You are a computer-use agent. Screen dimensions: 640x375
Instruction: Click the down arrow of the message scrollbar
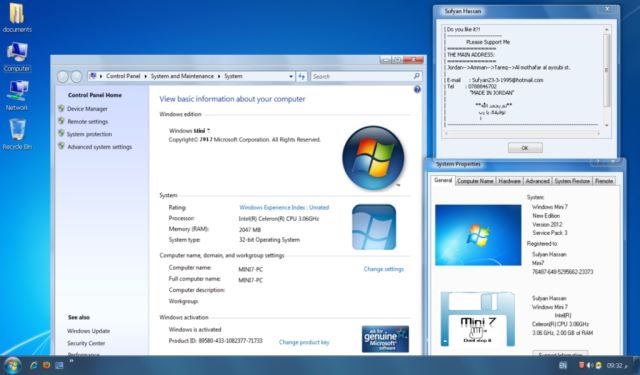click(x=606, y=125)
